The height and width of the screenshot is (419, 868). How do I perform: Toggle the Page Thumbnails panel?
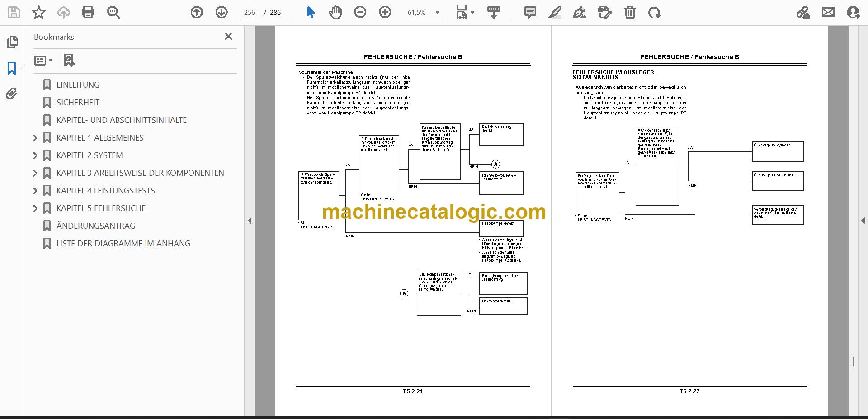coord(12,42)
